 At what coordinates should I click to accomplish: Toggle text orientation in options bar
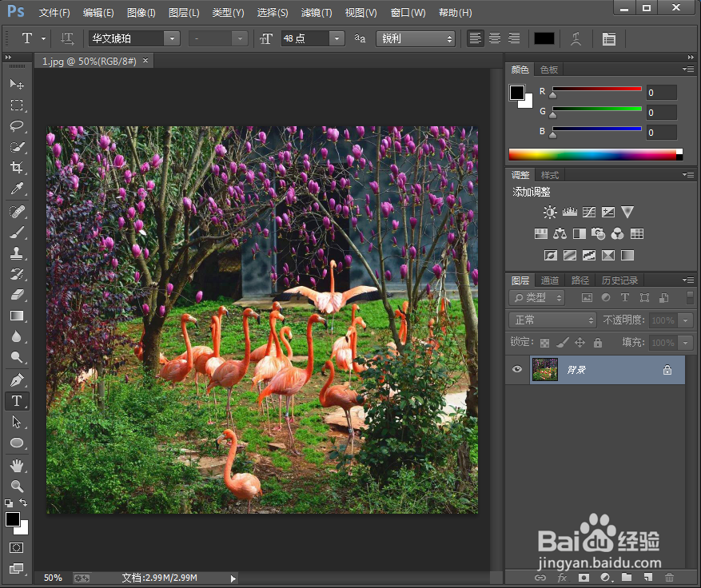point(67,39)
